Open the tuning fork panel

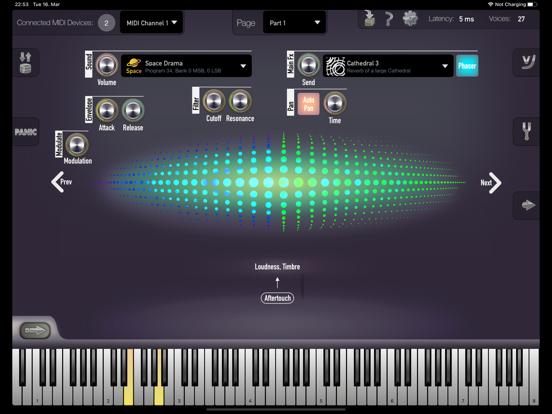527,131
